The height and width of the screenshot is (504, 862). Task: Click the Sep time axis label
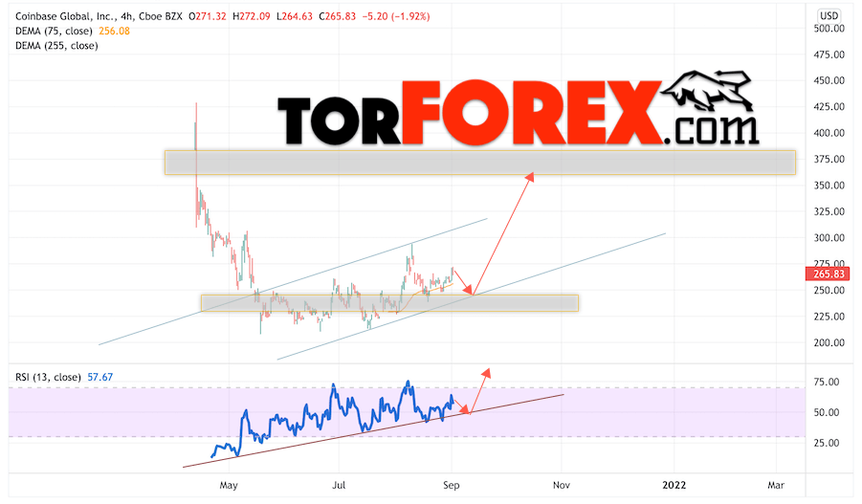point(451,485)
